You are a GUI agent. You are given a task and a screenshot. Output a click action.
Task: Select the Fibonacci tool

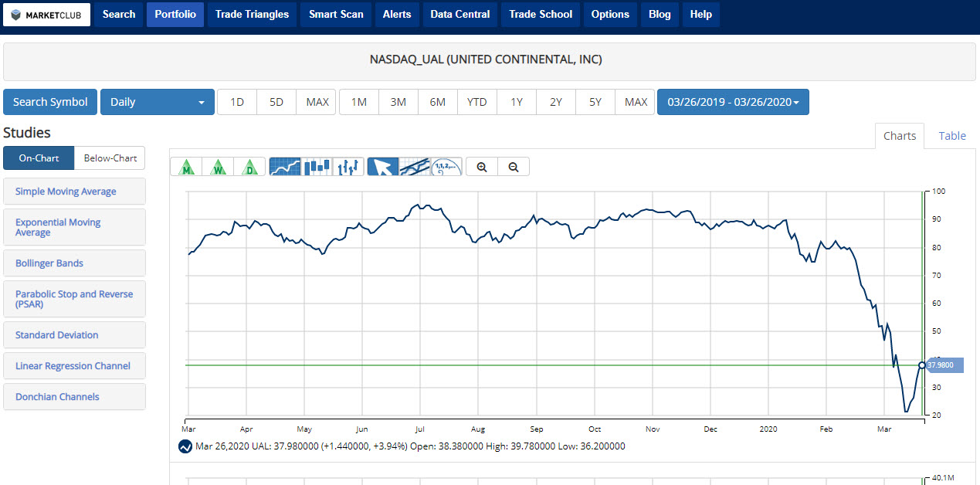[x=446, y=167]
